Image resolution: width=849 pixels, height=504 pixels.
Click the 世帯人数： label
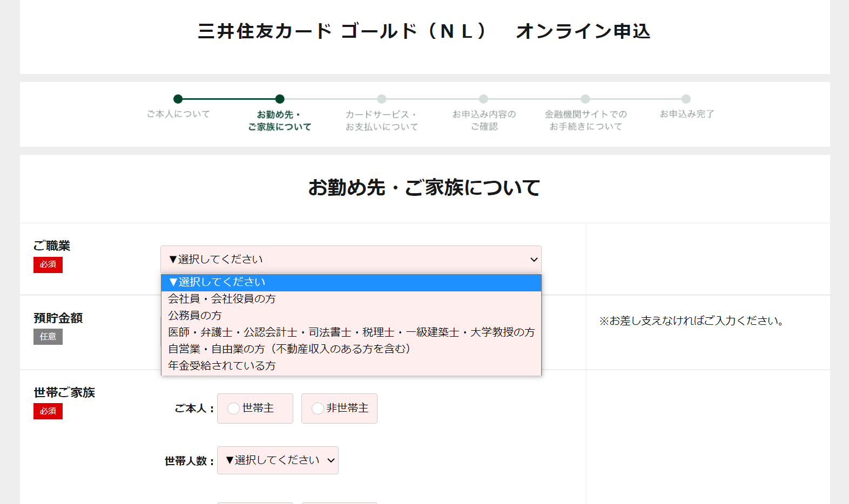tap(190, 461)
